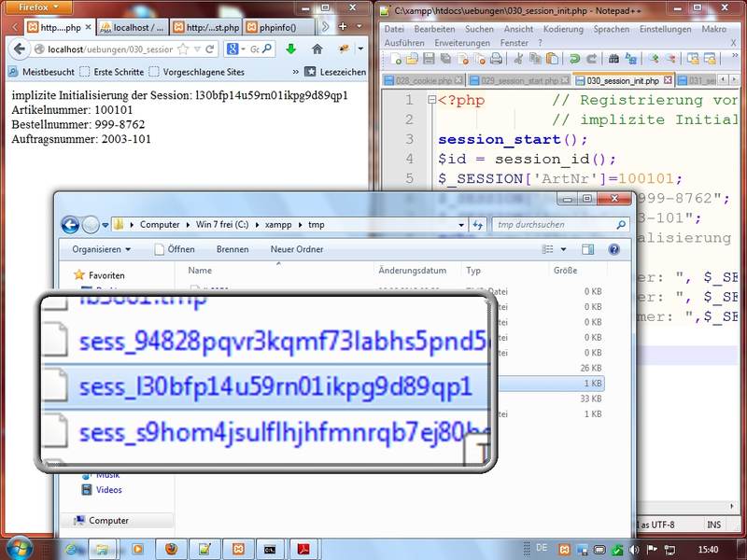The width and height of the screenshot is (747, 560).
Task: Click the green downloads arrow in Firefox
Action: (x=290, y=49)
